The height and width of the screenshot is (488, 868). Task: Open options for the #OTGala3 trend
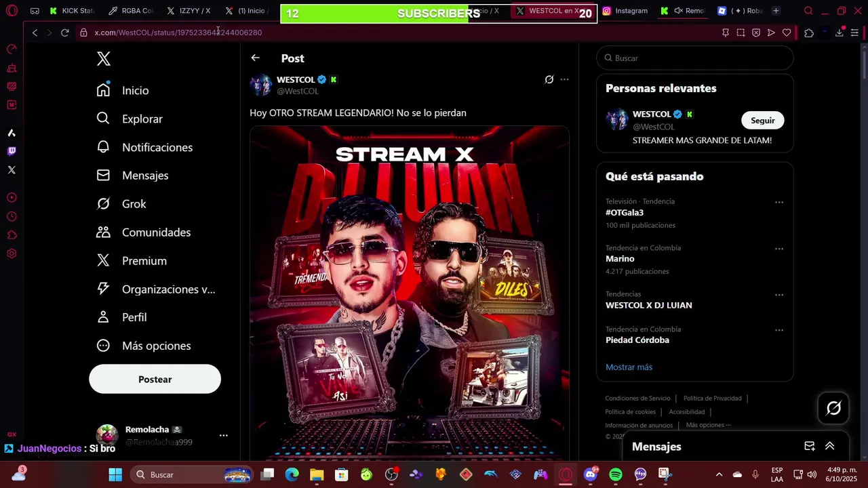[x=779, y=202]
